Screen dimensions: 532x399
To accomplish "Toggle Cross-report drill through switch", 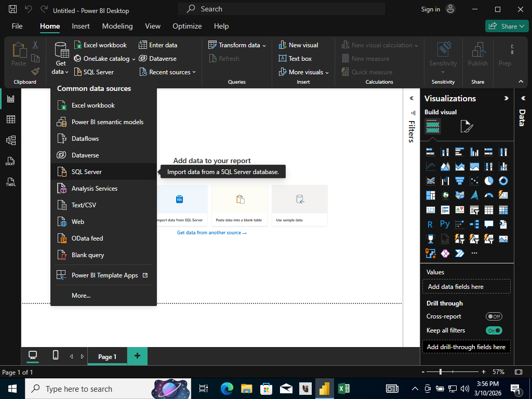I will 494,316.
